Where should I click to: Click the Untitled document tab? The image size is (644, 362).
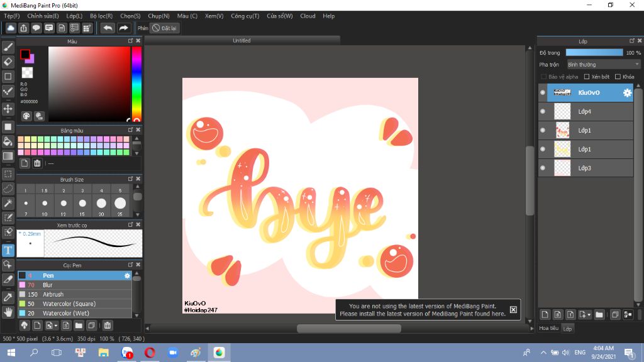pos(241,41)
